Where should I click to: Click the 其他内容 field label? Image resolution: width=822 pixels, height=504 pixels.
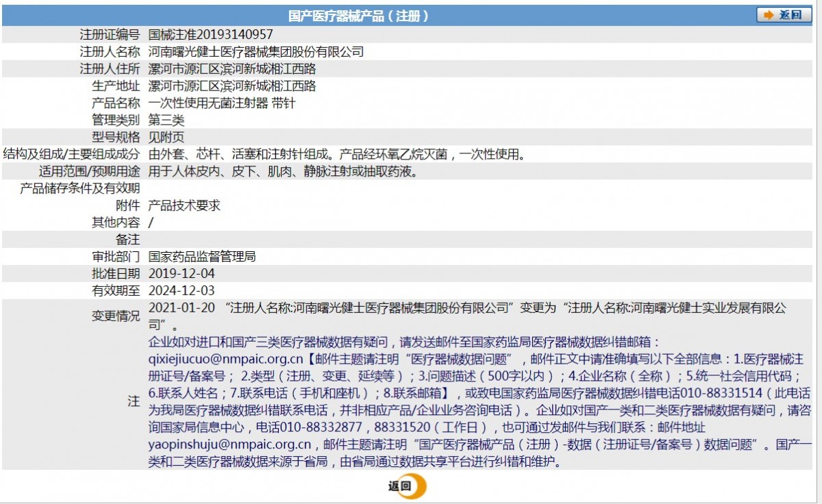click(116, 223)
